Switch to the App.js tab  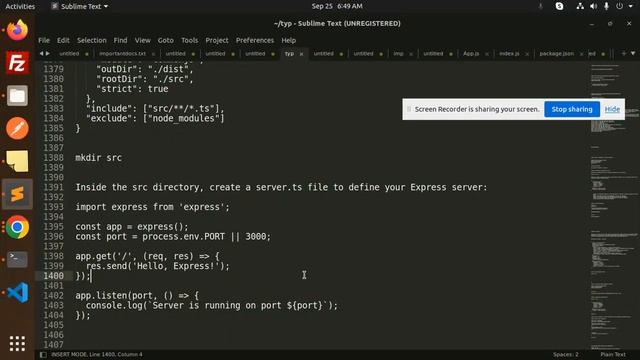[471, 54]
